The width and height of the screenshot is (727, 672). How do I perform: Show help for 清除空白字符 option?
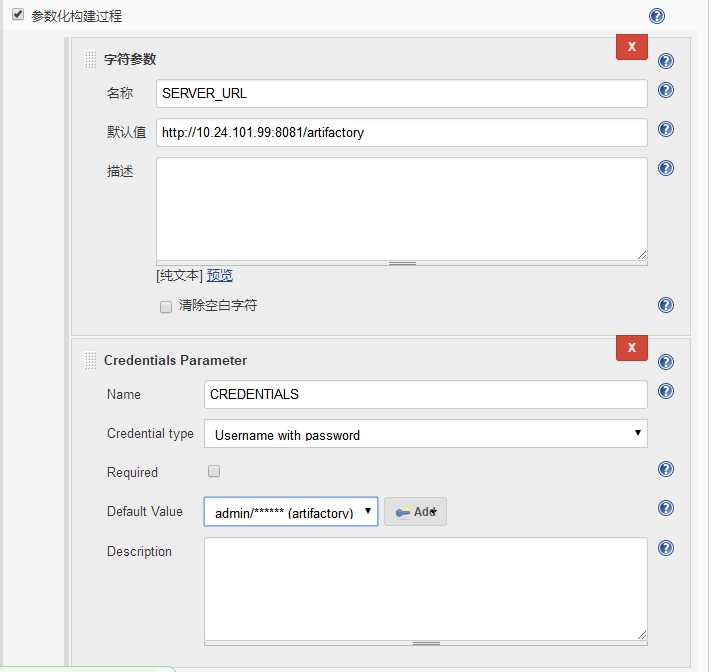(x=666, y=305)
